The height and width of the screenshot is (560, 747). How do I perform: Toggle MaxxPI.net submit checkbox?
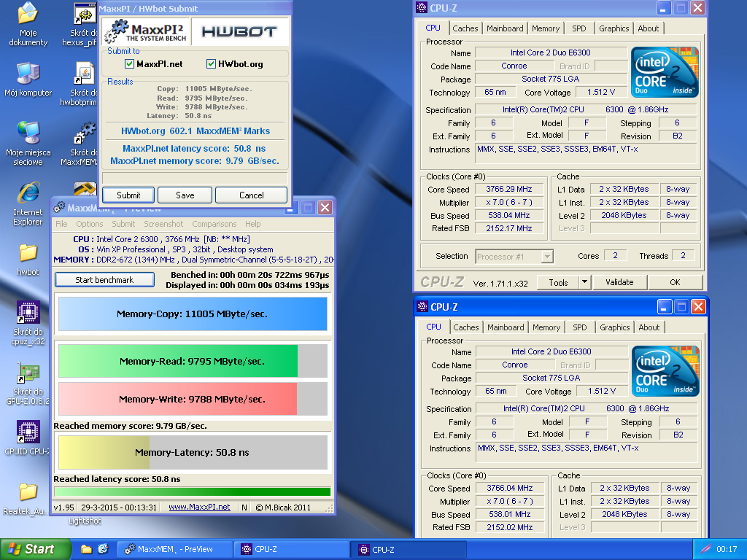pos(129,64)
